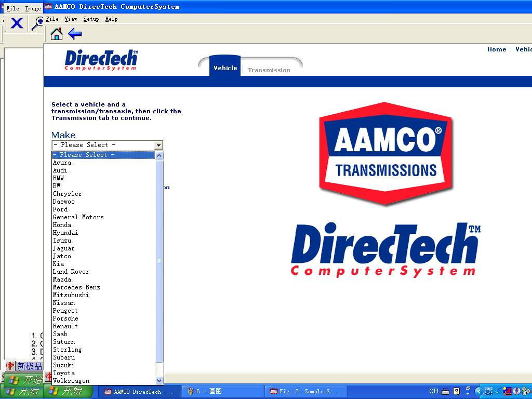Open the Setup menu
532x399 pixels.
pyautogui.click(x=91, y=19)
